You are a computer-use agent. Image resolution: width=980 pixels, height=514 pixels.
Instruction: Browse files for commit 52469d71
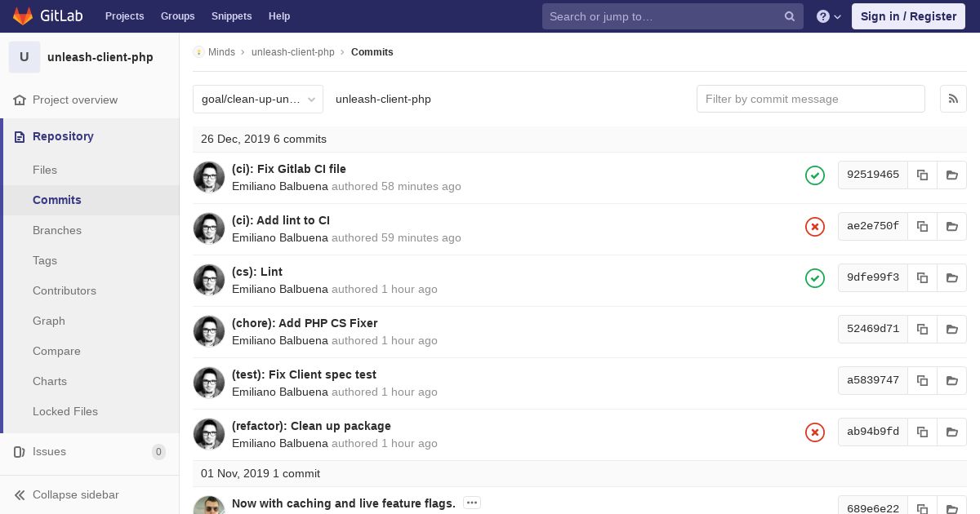pos(952,329)
